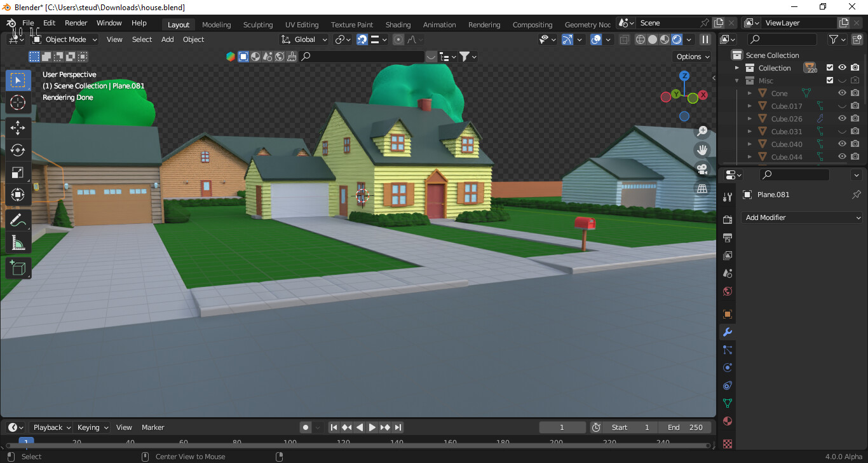868x463 pixels.
Task: Open pivot point dropdown
Action: 343,39
